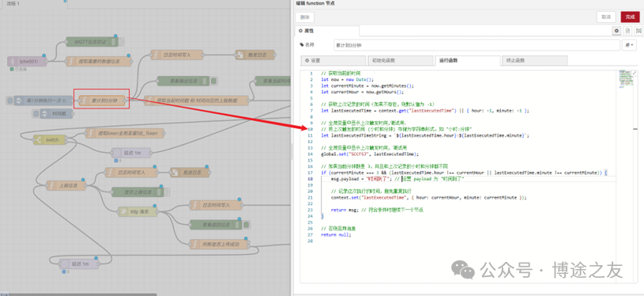Click the code line 'let currentHour = now.getHours();'
Viewport: 644px width, 296px height.
coord(362,92)
